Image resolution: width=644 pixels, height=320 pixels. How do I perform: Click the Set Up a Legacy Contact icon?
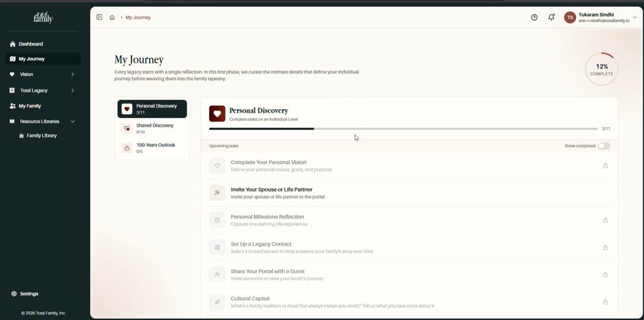coord(217,247)
